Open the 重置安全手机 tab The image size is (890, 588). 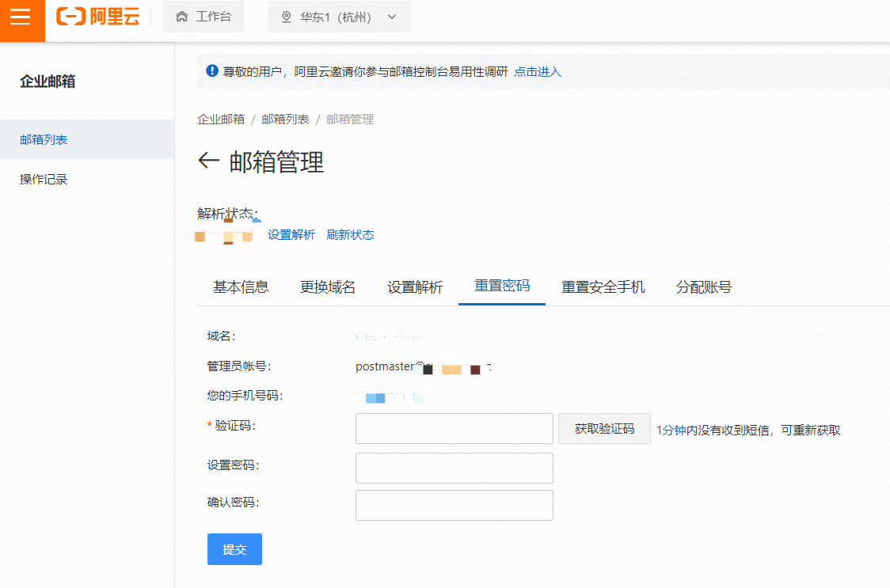coord(603,287)
